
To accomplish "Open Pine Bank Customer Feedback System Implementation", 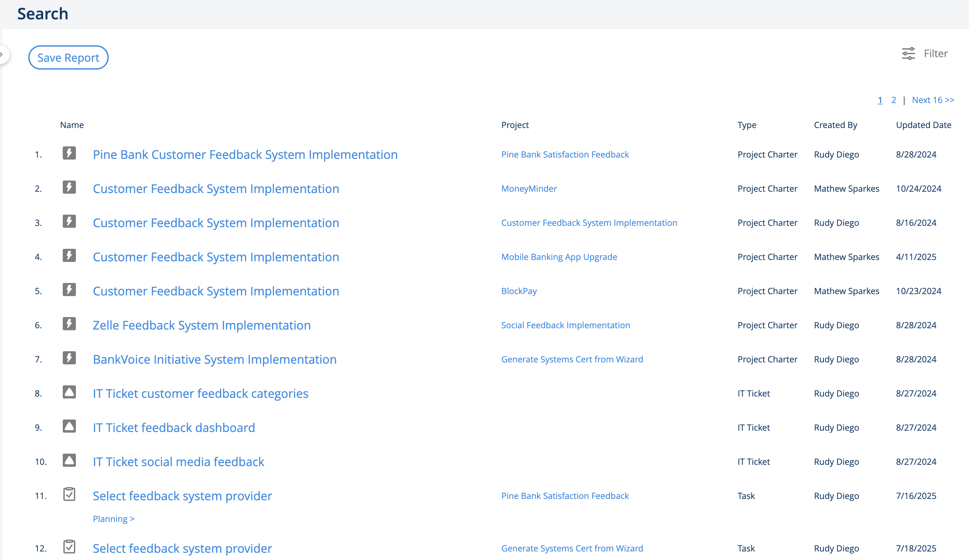I will [x=245, y=155].
